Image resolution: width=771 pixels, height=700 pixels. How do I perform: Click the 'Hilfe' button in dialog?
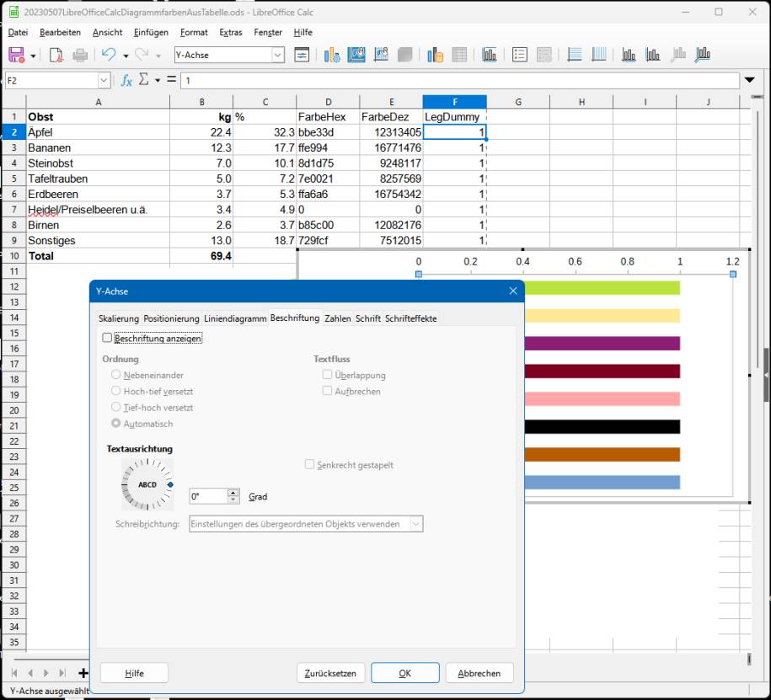[134, 673]
